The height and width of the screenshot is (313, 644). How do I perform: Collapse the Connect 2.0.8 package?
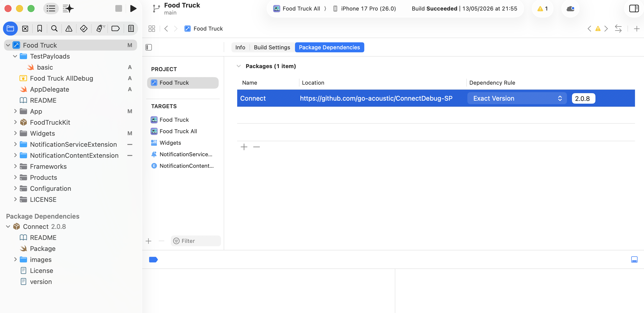(8, 227)
